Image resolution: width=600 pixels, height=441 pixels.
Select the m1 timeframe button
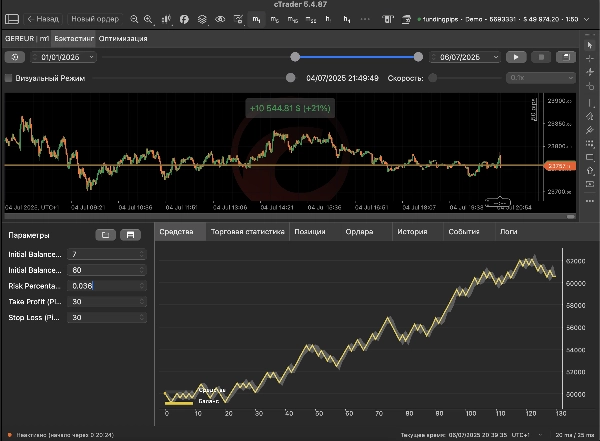[258, 19]
